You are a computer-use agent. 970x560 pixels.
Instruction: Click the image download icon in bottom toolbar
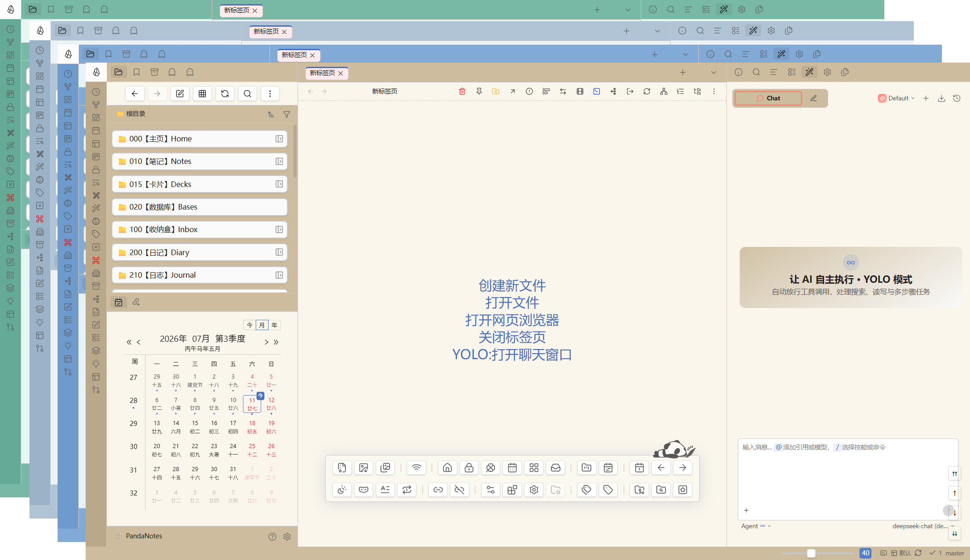pyautogui.click(x=363, y=468)
